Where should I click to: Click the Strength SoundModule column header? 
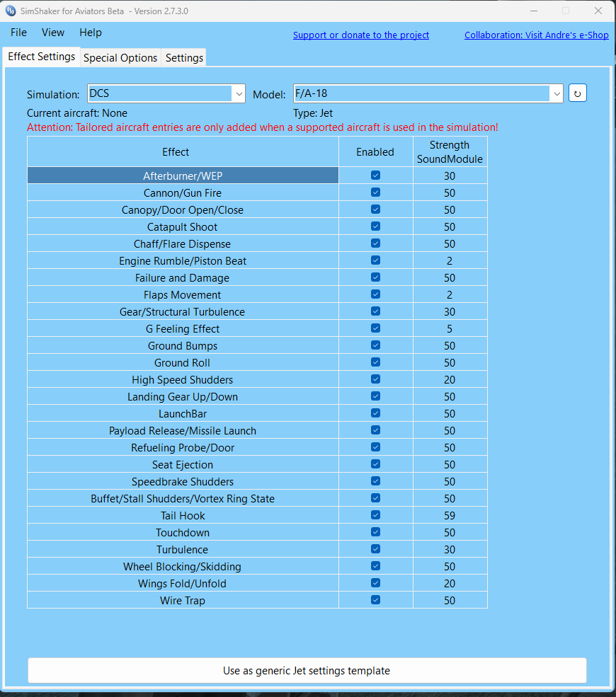pos(450,152)
